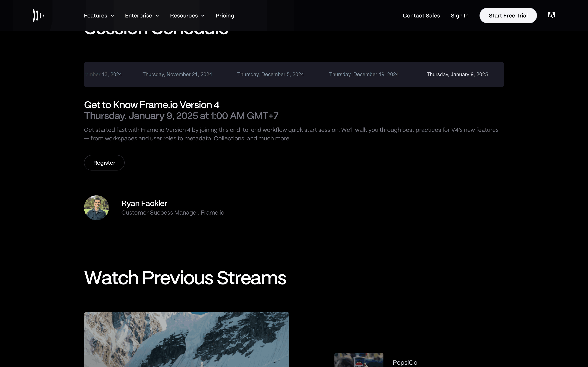Go to the Pricing page
The height and width of the screenshot is (367, 588).
pos(225,16)
